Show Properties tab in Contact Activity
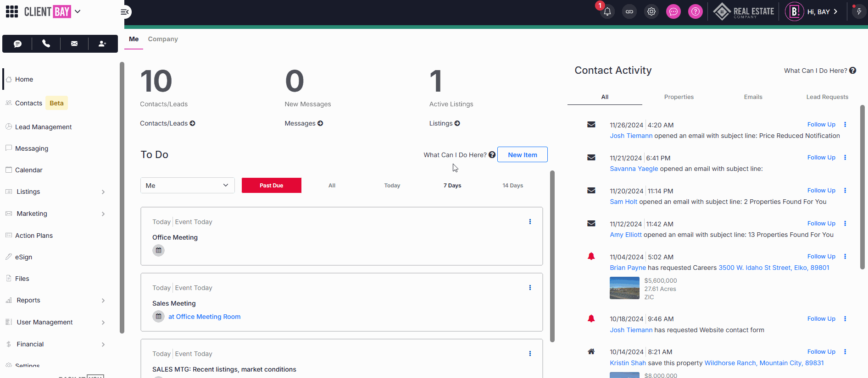This screenshot has width=868, height=378. click(679, 97)
